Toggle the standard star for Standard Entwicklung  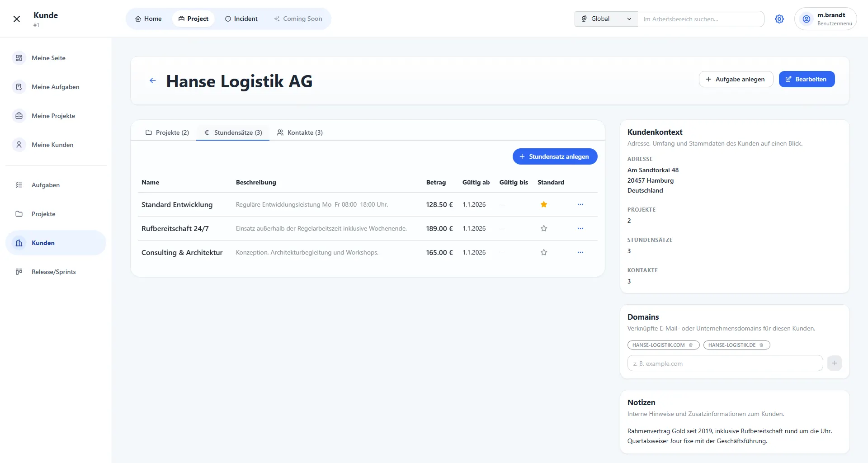pos(544,204)
